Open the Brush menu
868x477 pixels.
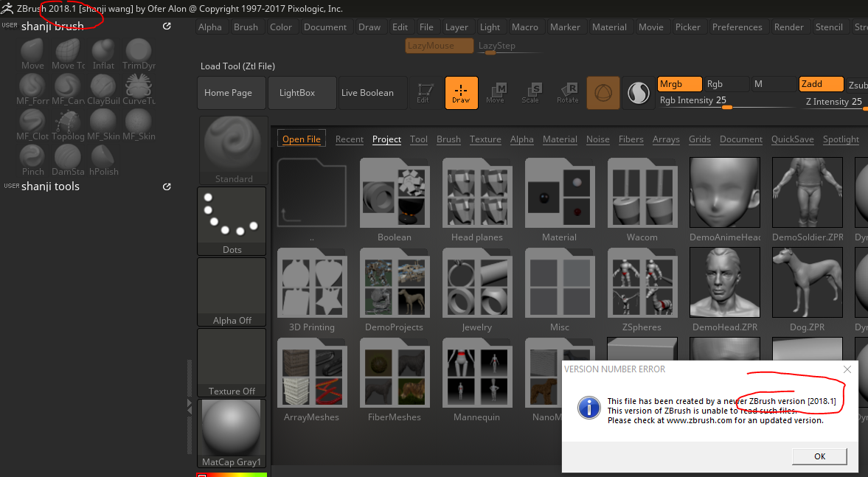pos(246,27)
